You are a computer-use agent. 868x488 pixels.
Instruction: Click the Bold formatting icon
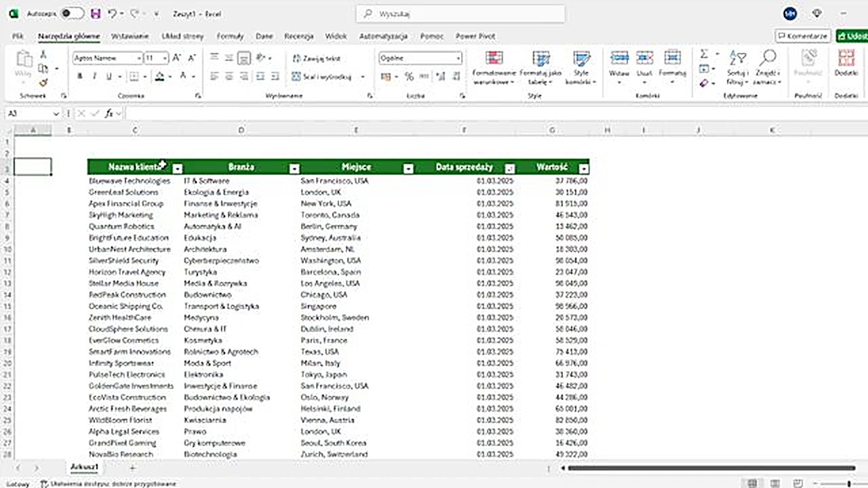79,77
